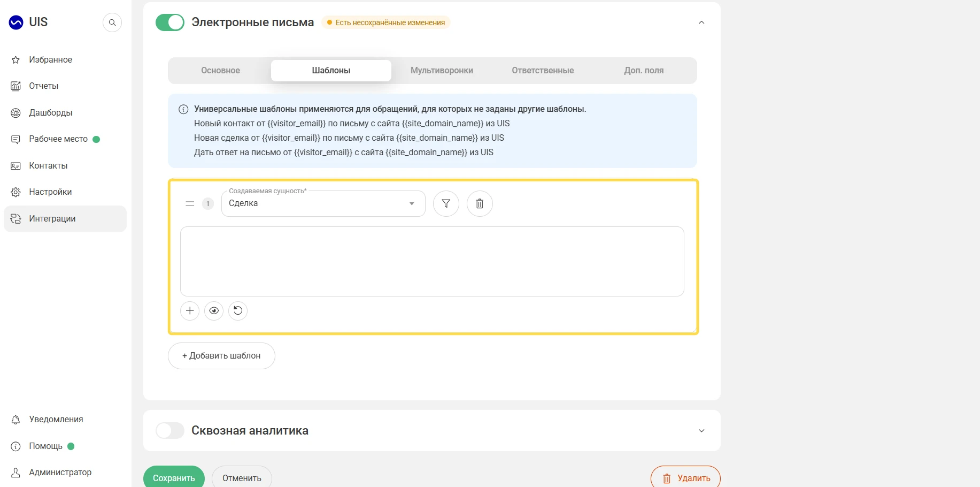Disable the Электронные письма toggle

(x=170, y=22)
